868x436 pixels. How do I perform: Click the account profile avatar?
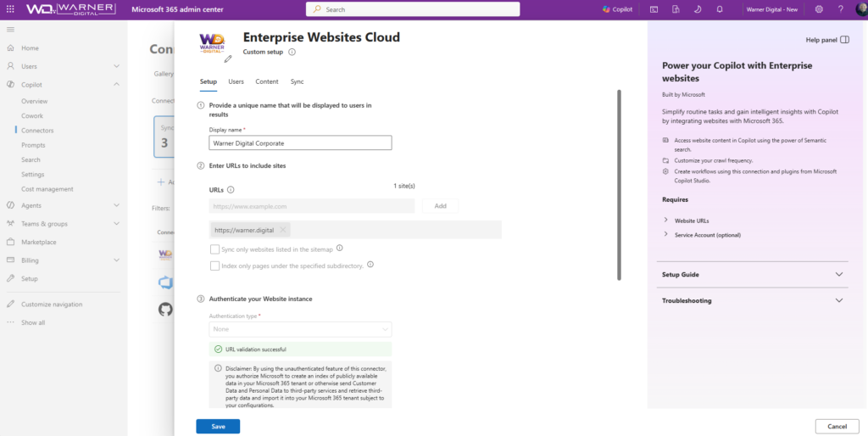(x=864, y=9)
